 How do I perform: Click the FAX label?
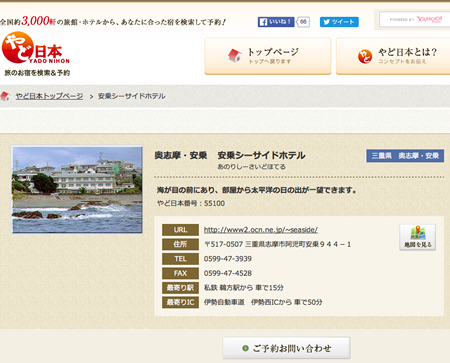tap(180, 273)
